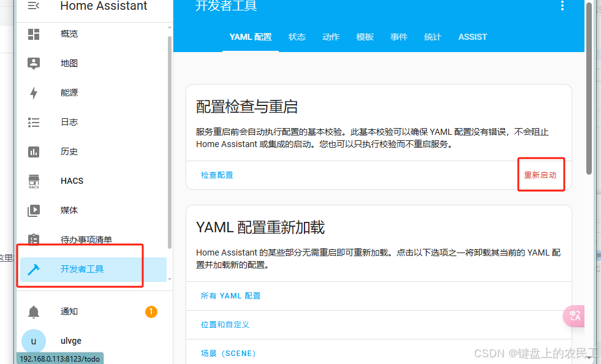
Task: Click the sidebar scrollbar down arrow
Action: tap(170, 279)
